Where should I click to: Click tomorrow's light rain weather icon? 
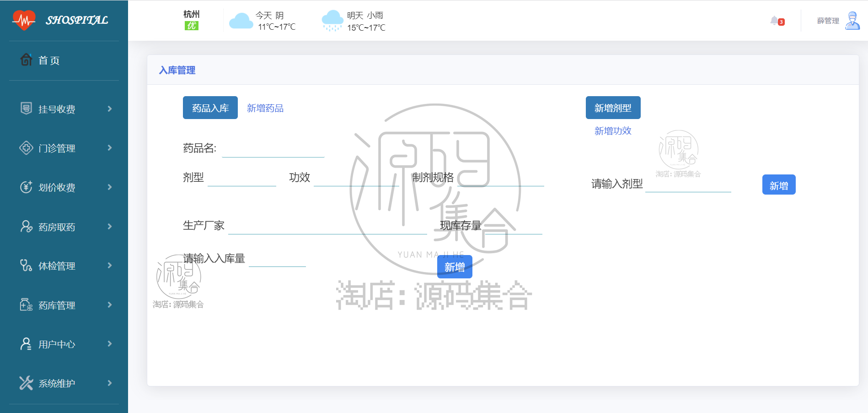[332, 21]
